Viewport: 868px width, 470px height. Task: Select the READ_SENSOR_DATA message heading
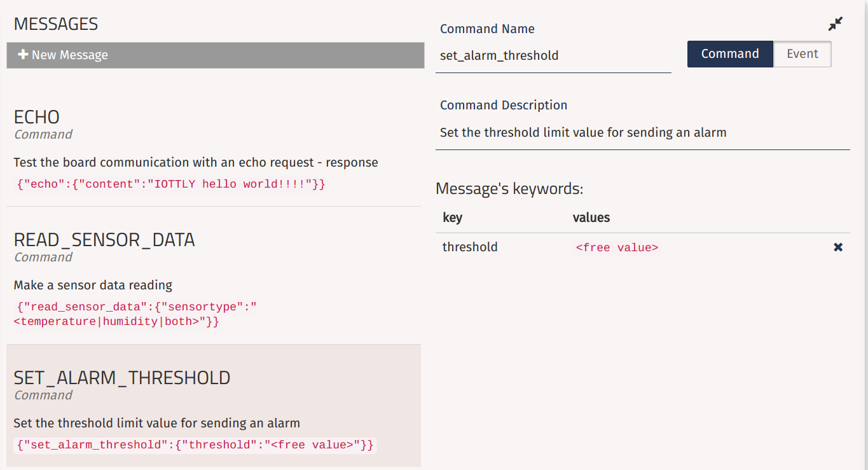pyautogui.click(x=104, y=240)
